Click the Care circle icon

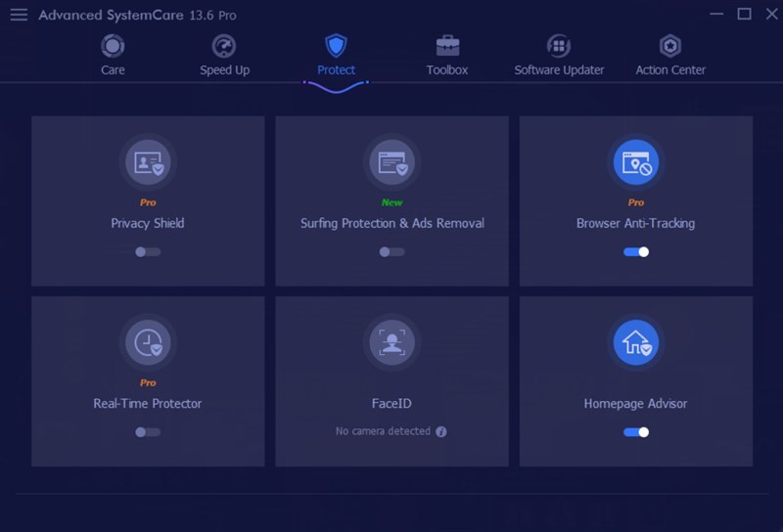click(x=113, y=46)
